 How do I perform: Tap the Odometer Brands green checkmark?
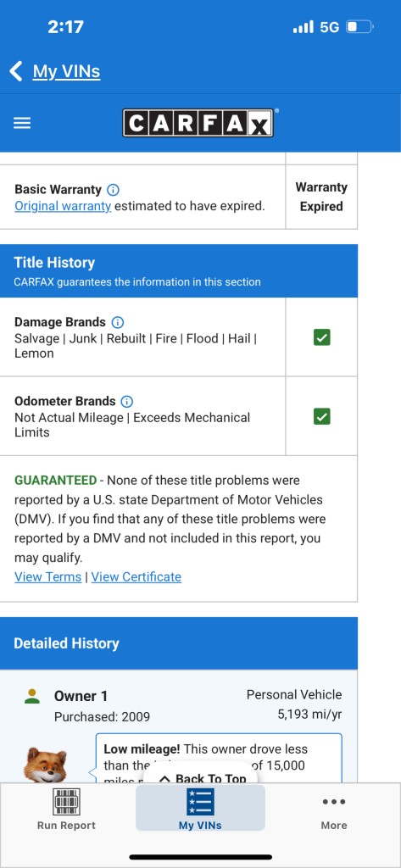(x=322, y=416)
